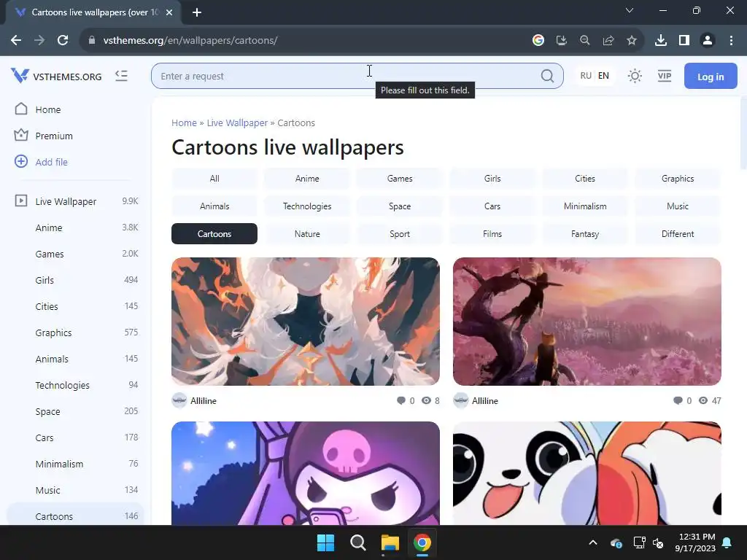Click the site lock icon
The width and height of the screenshot is (747, 560).
[x=91, y=40]
